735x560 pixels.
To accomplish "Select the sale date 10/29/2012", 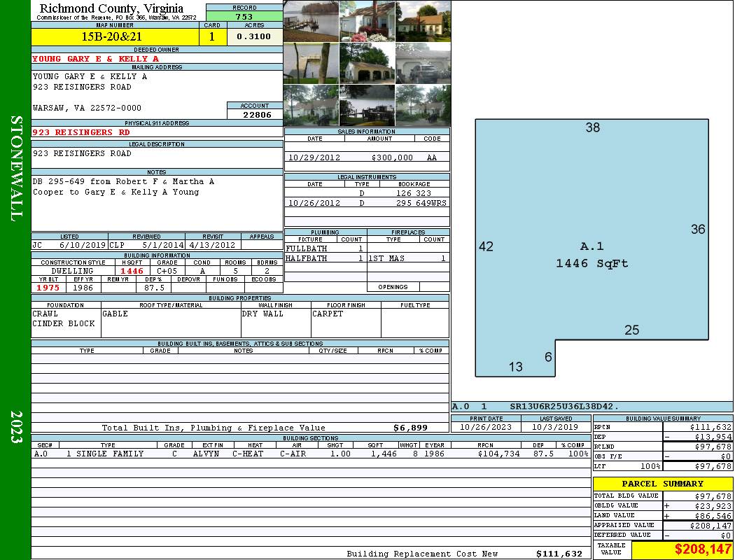I will point(314,157).
